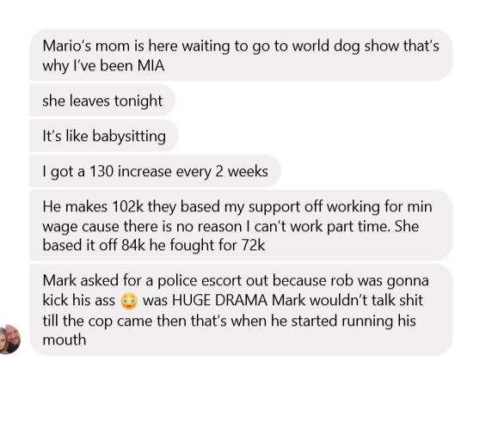This screenshot has width=504, height=422.
Task: Select the "she leaves tonight" message bubble
Action: coord(102,101)
